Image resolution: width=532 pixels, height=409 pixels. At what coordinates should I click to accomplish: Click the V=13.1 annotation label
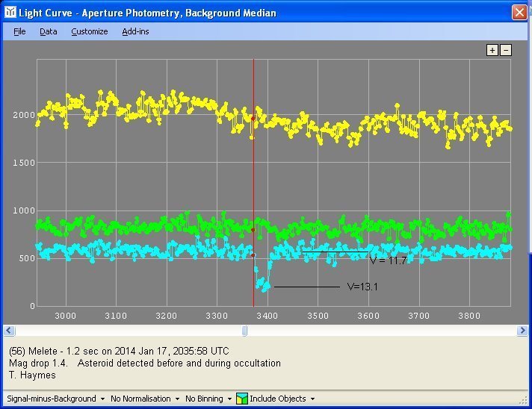click(362, 287)
